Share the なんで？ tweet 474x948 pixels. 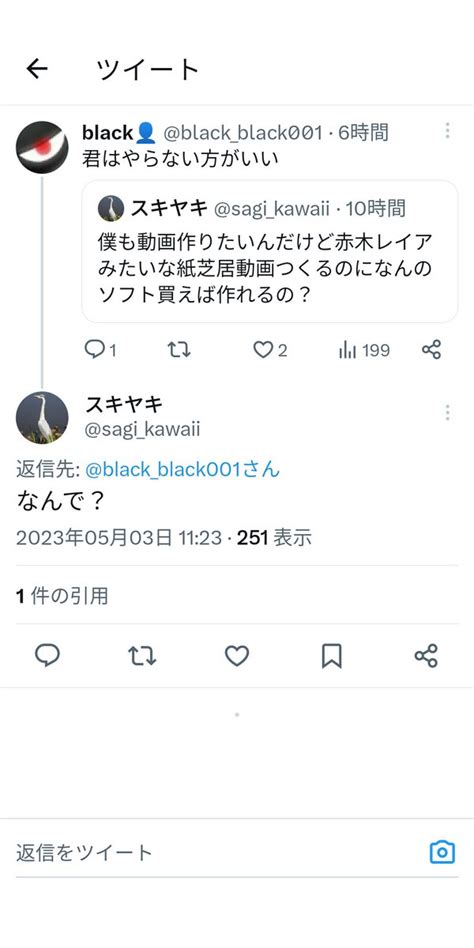click(426, 655)
